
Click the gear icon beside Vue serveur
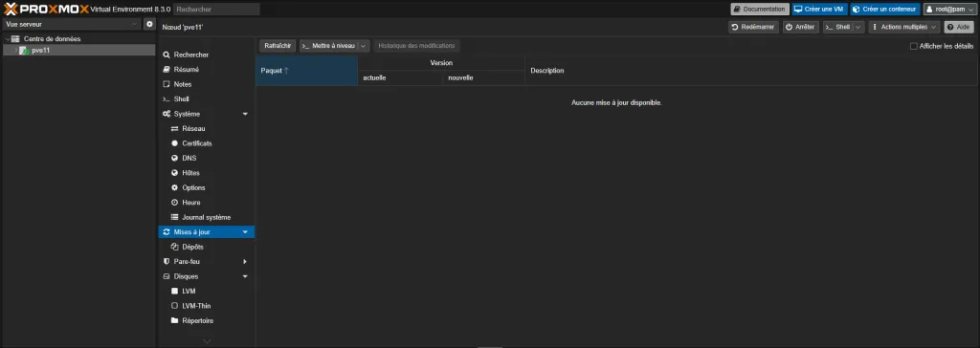[149, 24]
